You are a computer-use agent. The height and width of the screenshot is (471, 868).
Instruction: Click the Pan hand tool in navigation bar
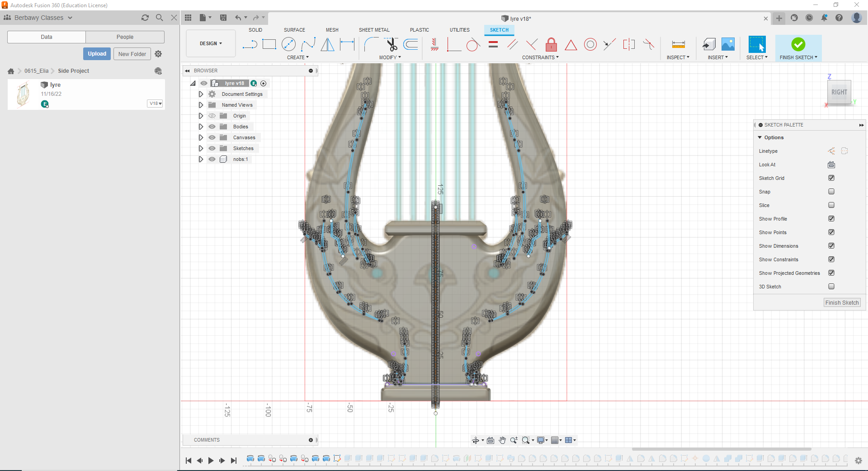pyautogui.click(x=502, y=440)
